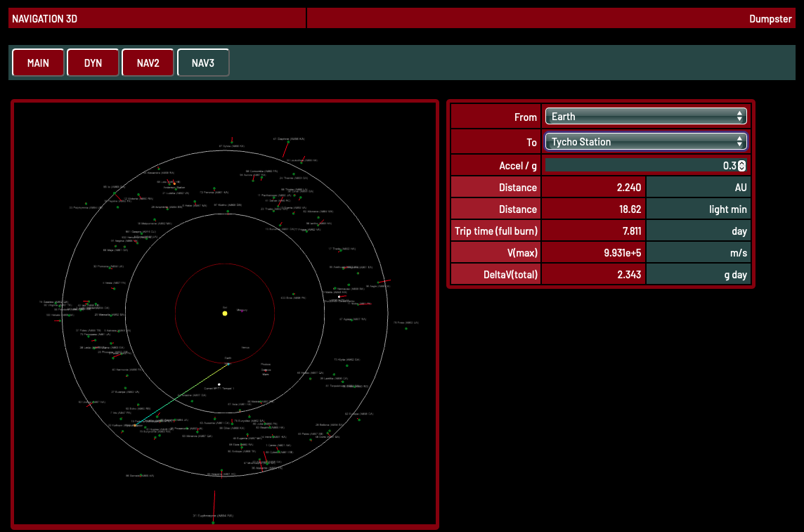The image size is (804, 532).
Task: Click the 31 Euphrosyne asteroid marker
Action: [213, 522]
